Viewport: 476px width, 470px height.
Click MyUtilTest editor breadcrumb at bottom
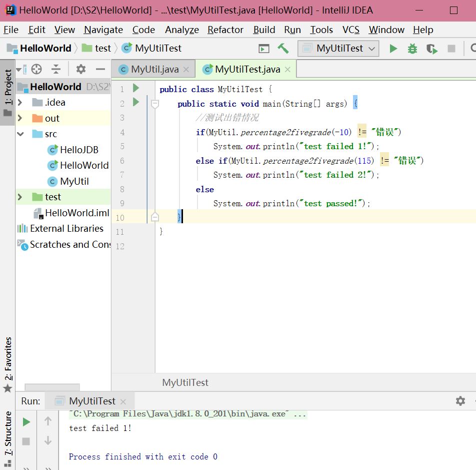185,382
